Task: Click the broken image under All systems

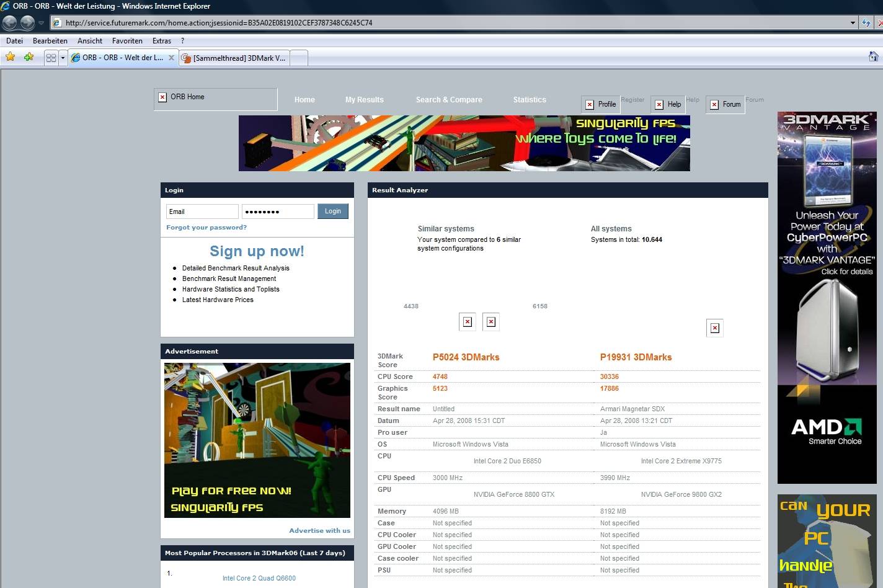Action: coord(715,328)
